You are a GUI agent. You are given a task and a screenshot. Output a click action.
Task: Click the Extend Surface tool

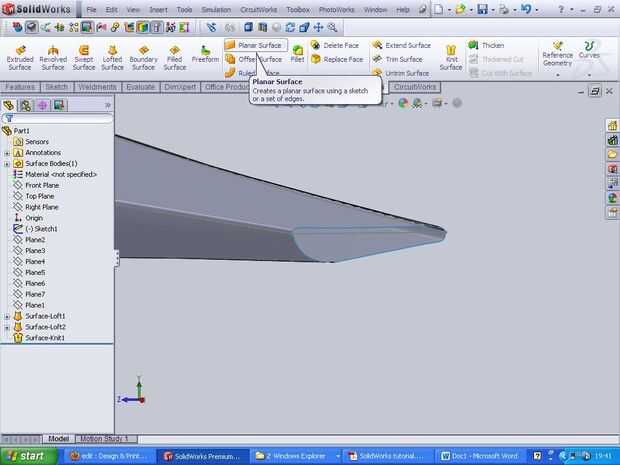pos(401,45)
